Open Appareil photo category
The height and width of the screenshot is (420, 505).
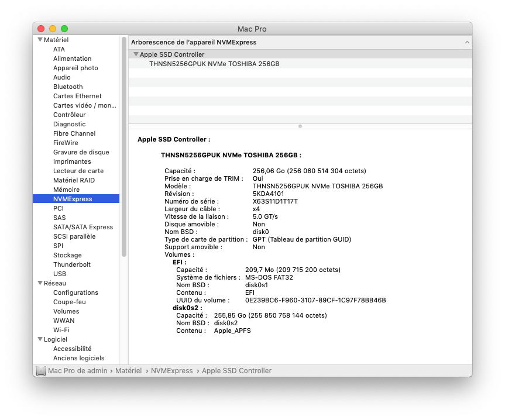pos(75,68)
